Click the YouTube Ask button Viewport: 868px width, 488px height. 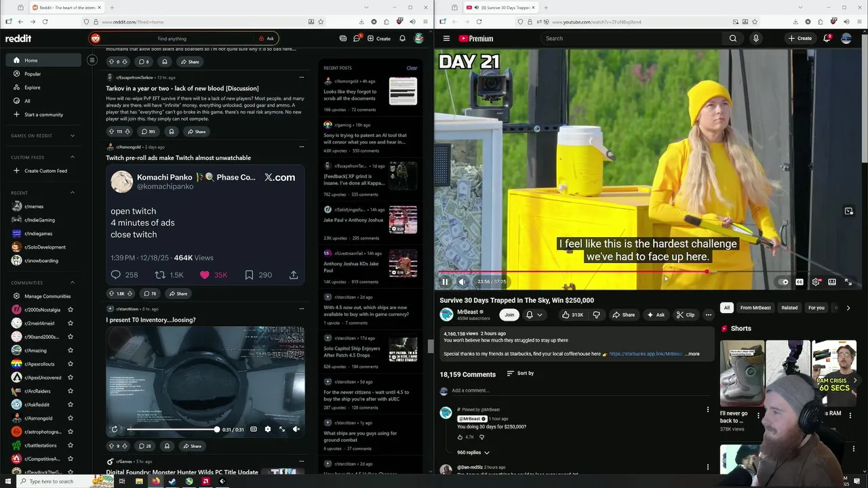[x=656, y=314]
